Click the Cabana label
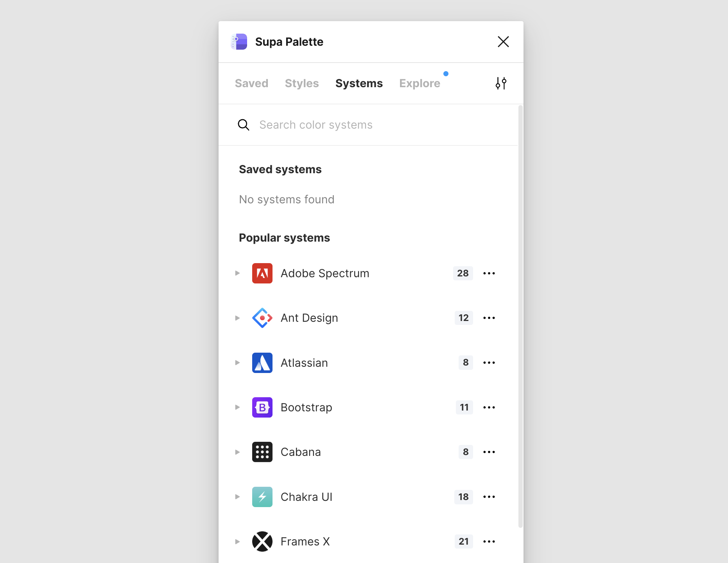 click(301, 452)
